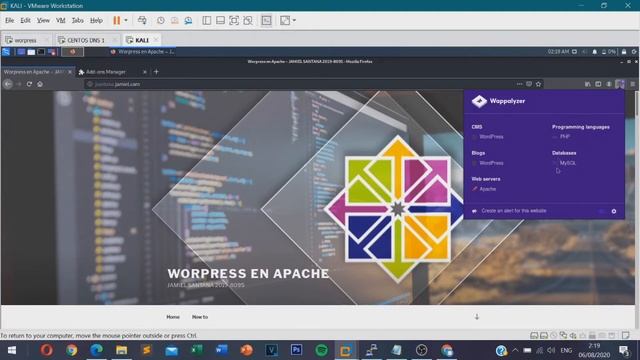Open the Firefox library icon
This screenshot has width=640, height=360.
588,84
